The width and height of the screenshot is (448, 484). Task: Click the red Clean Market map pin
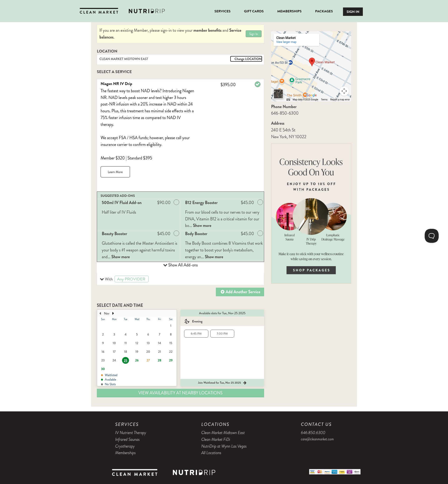[312, 62]
